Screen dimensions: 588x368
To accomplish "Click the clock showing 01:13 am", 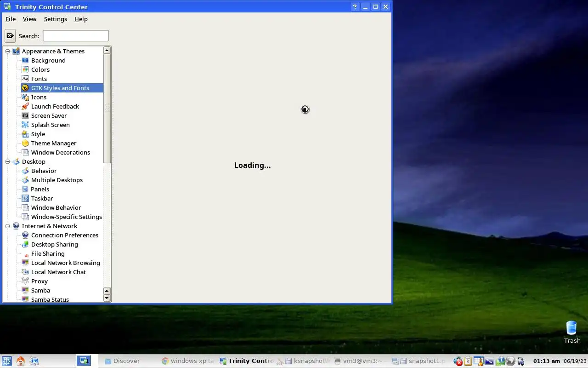I will pyautogui.click(x=547, y=361).
